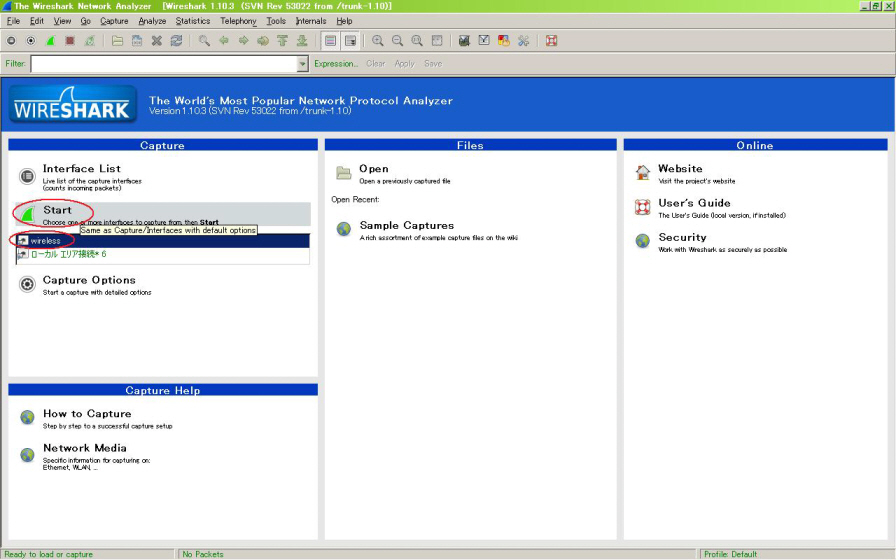Screen dimensions: 896x560
Task: Toggle auto scroll in live capture button
Action: 350,41
